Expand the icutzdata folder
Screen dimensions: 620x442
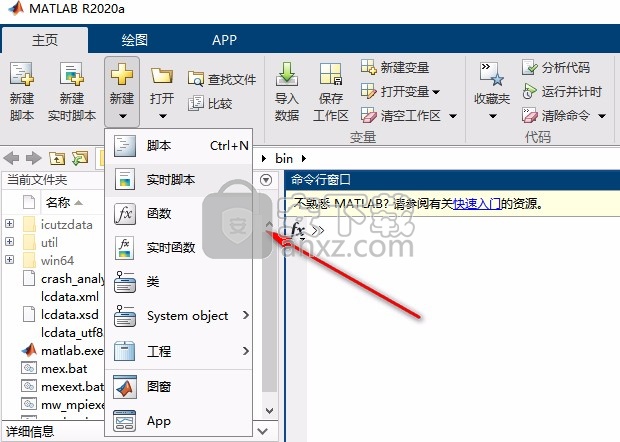point(9,224)
